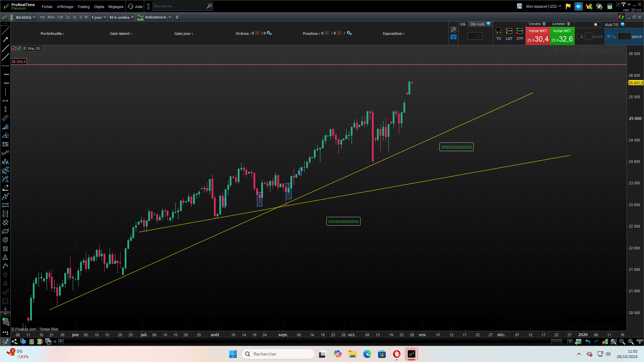Expand the NASDAQ instrument dropdown
Screen dimensions: 644x362
[x=25, y=17]
